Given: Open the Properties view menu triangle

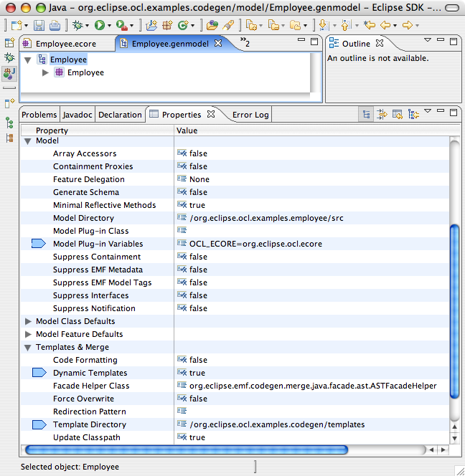Looking at the screenshot, I should coord(428,111).
